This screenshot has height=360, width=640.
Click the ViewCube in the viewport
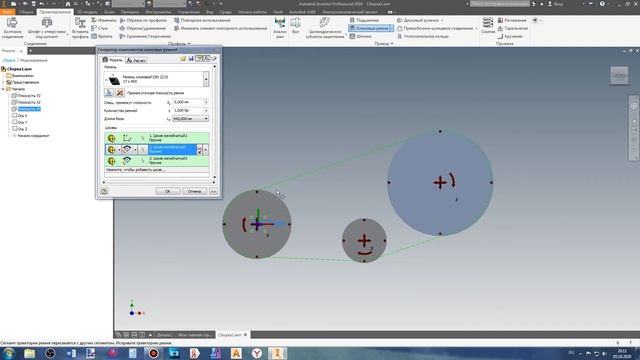(619, 76)
